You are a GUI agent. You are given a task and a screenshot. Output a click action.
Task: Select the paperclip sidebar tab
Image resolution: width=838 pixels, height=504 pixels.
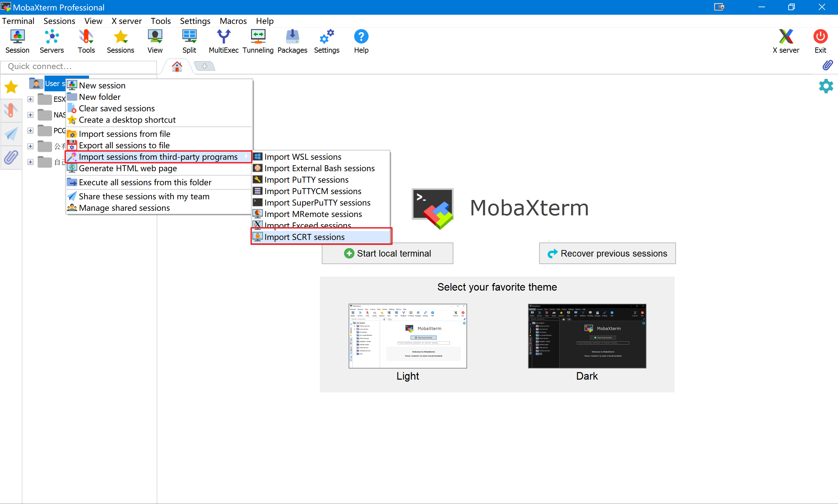[11, 157]
